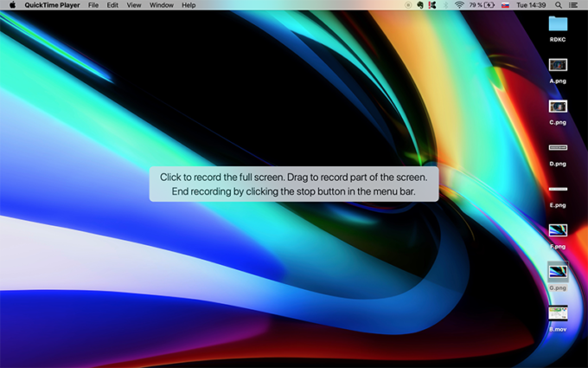Open the Apple menu

(12, 5)
